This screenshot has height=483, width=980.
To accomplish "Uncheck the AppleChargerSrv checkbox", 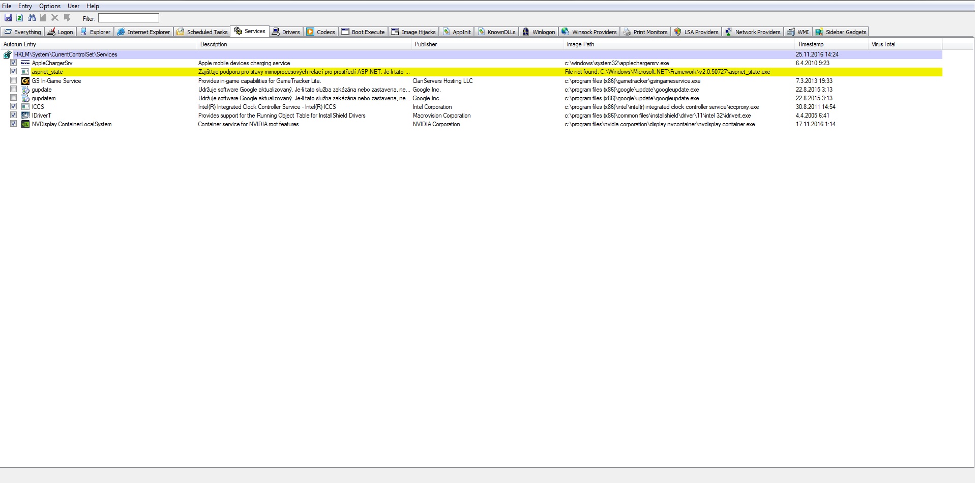I will [14, 63].
